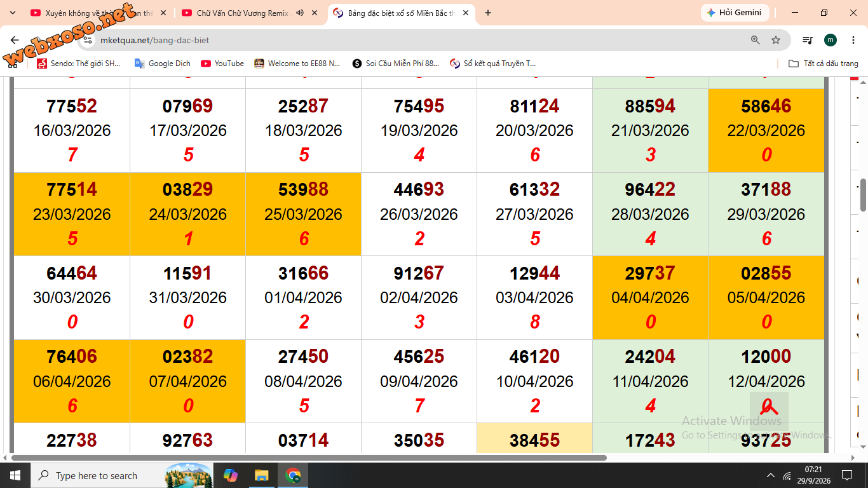The height and width of the screenshot is (488, 868).
Task: Click the vertical page scrollbar thumb
Action: pos(864,195)
